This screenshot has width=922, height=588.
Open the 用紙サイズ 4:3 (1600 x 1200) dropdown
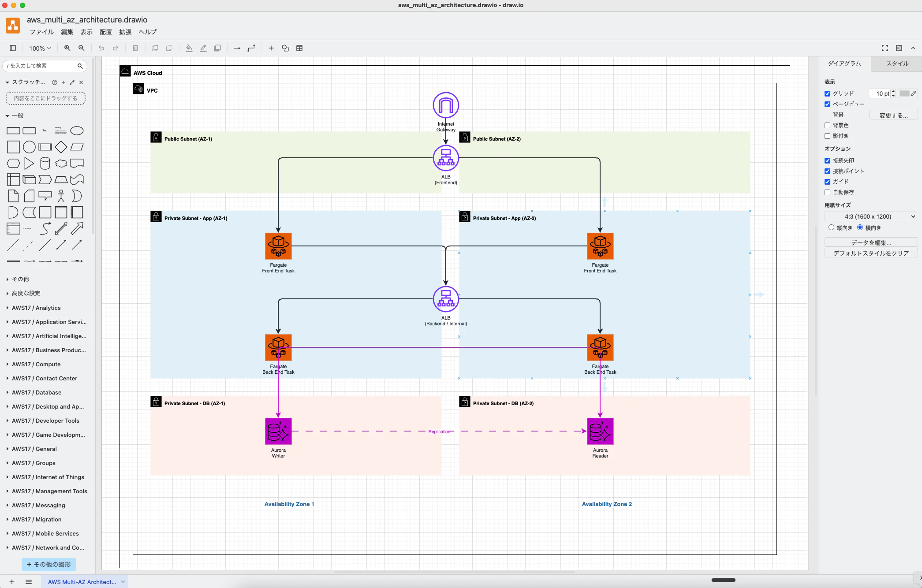[871, 216]
